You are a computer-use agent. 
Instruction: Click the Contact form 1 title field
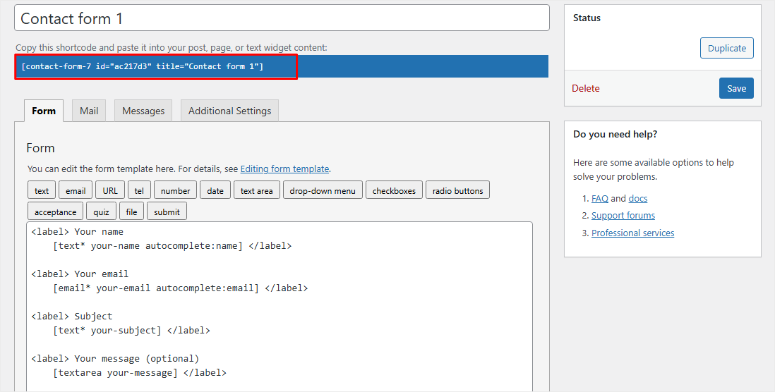(x=282, y=18)
